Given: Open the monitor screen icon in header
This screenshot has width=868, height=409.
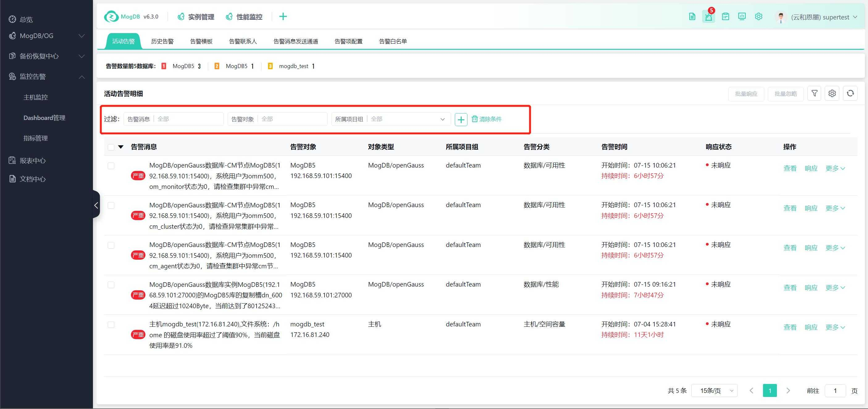Looking at the screenshot, I should (x=742, y=16).
